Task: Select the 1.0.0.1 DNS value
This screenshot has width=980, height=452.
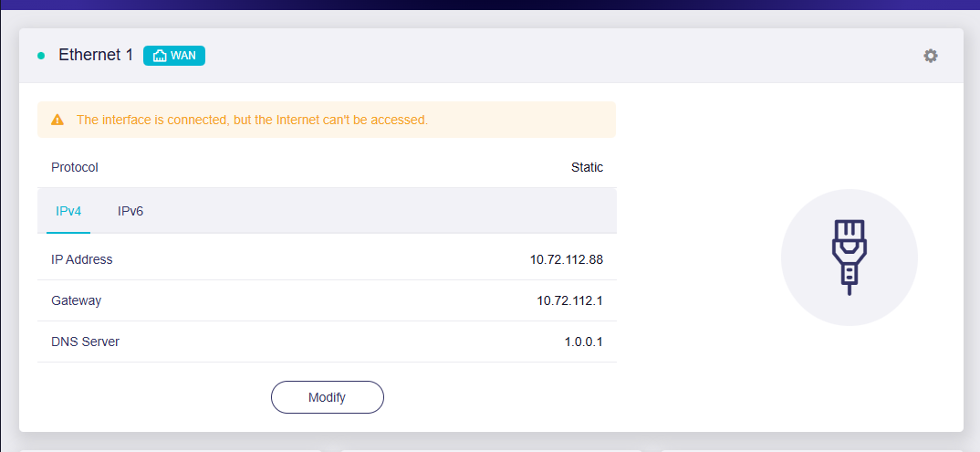Action: tap(583, 342)
